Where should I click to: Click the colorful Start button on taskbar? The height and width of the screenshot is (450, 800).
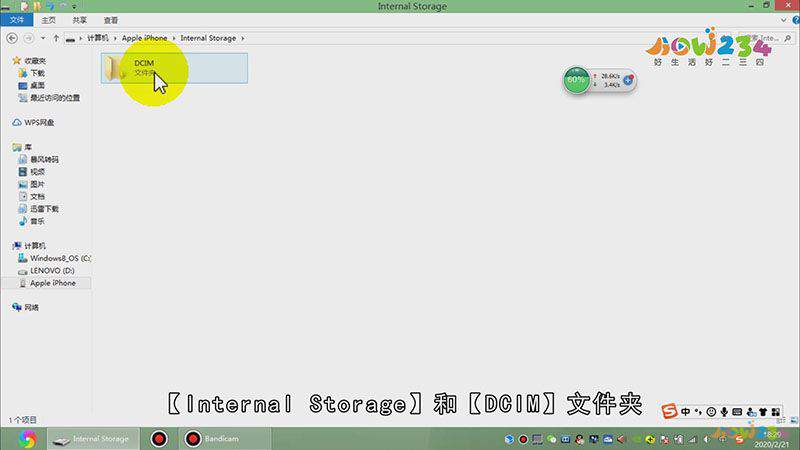pos(28,439)
